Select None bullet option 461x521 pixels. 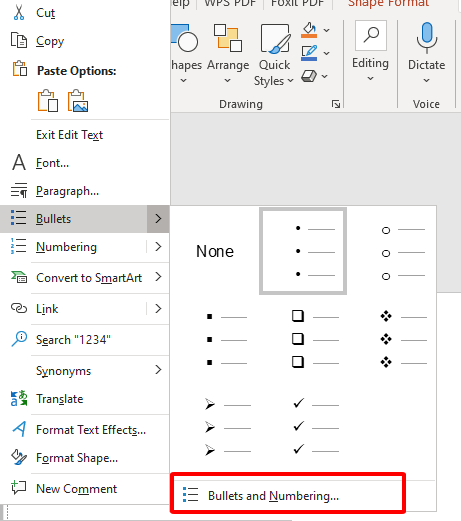215,251
